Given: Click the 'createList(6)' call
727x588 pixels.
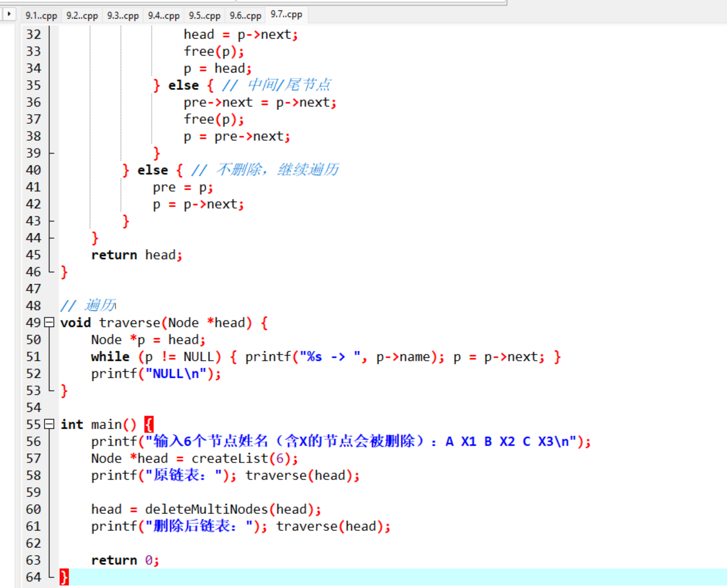Looking at the screenshot, I should (241, 458).
